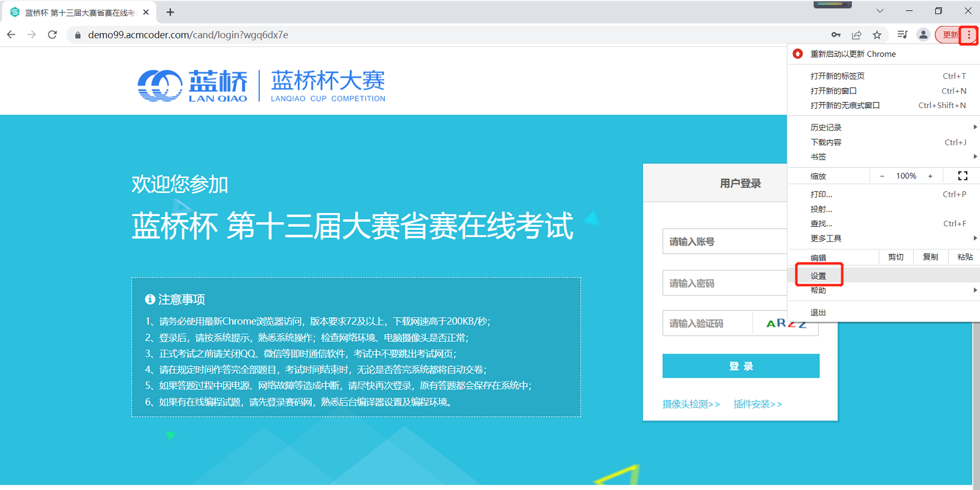Open 设置 from the Chrome menu

(x=884, y=276)
